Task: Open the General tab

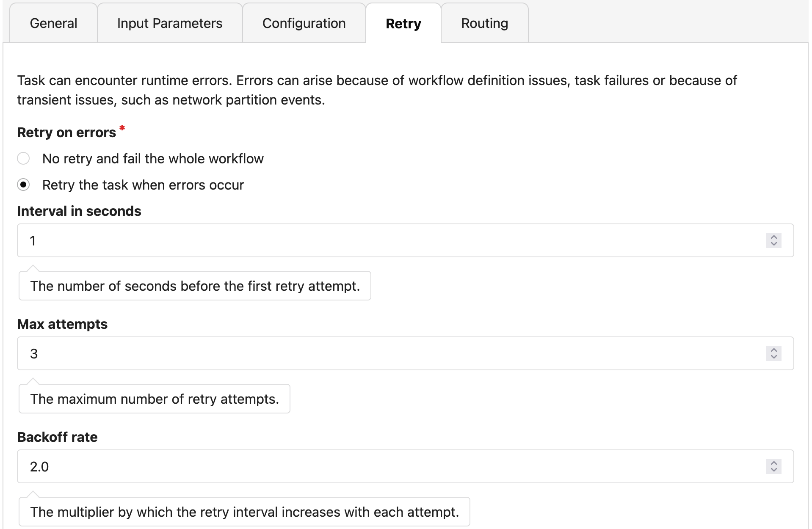Action: [x=53, y=23]
